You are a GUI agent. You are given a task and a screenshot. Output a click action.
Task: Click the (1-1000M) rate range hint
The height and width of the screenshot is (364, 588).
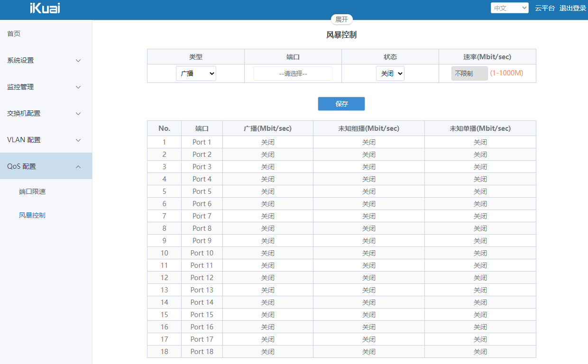coord(506,73)
